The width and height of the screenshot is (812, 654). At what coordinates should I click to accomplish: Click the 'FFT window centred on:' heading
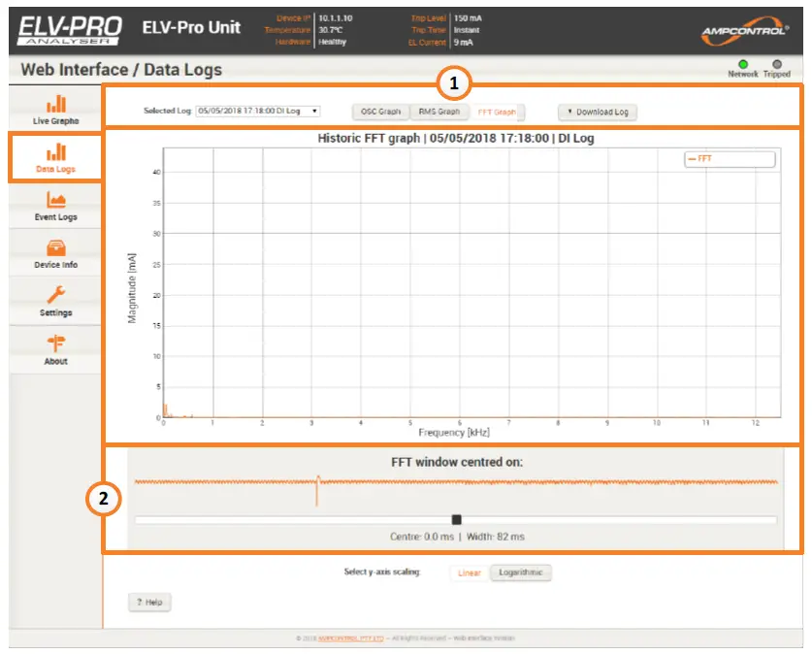[457, 462]
